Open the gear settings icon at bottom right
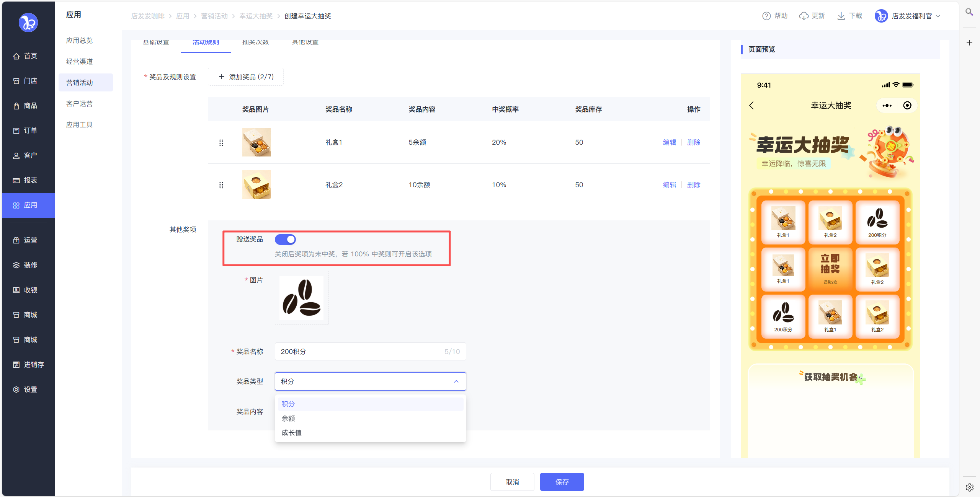The height and width of the screenshot is (497, 980). 969,487
